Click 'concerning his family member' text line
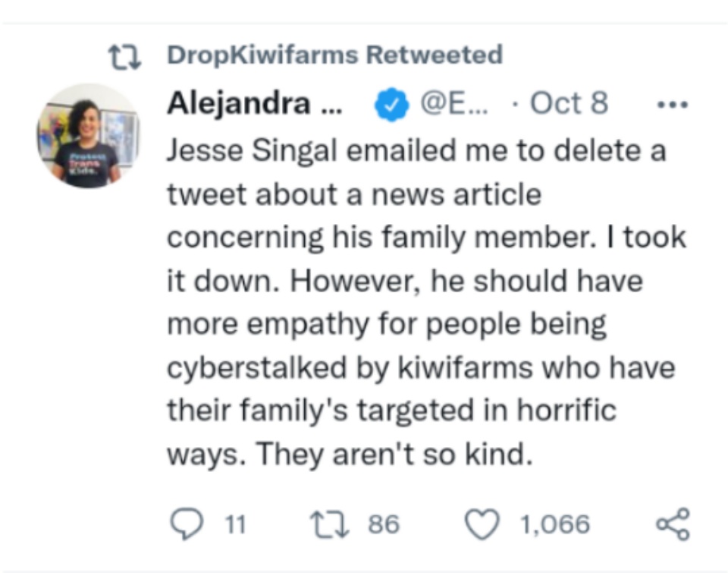The height and width of the screenshot is (573, 728). coord(381,238)
